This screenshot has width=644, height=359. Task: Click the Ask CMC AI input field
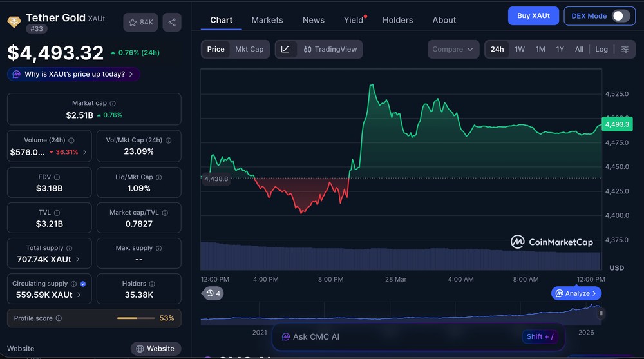(418, 337)
